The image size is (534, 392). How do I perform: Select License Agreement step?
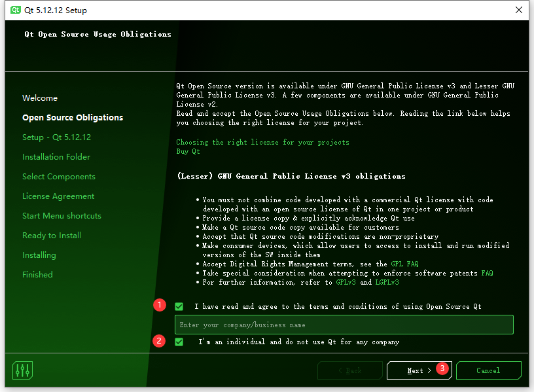click(58, 196)
